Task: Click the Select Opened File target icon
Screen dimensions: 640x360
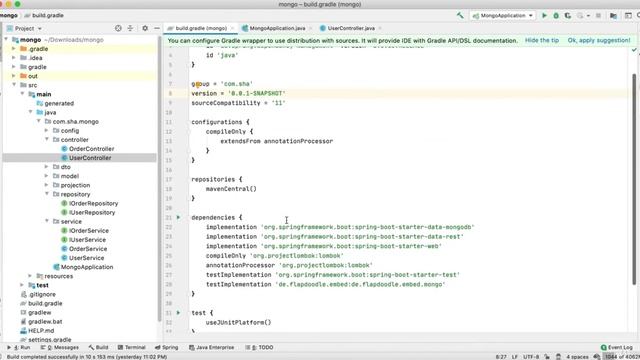Action: click(118, 28)
